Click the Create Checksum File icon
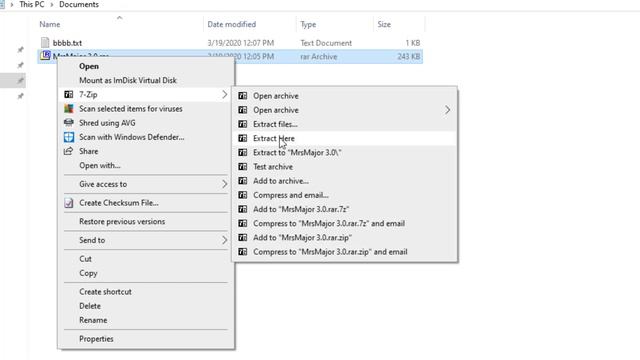Image resolution: width=640 pixels, height=360 pixels. [x=69, y=203]
